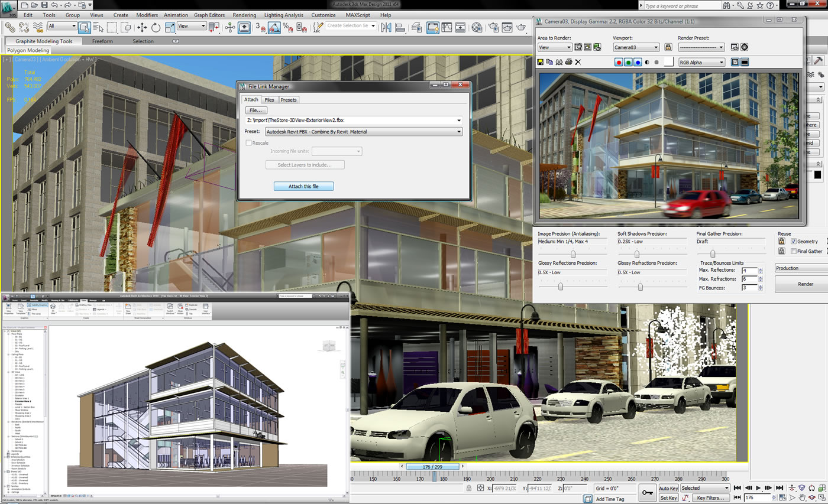Adjust the Final Gather Precision slider
828x504 pixels.
(713, 253)
